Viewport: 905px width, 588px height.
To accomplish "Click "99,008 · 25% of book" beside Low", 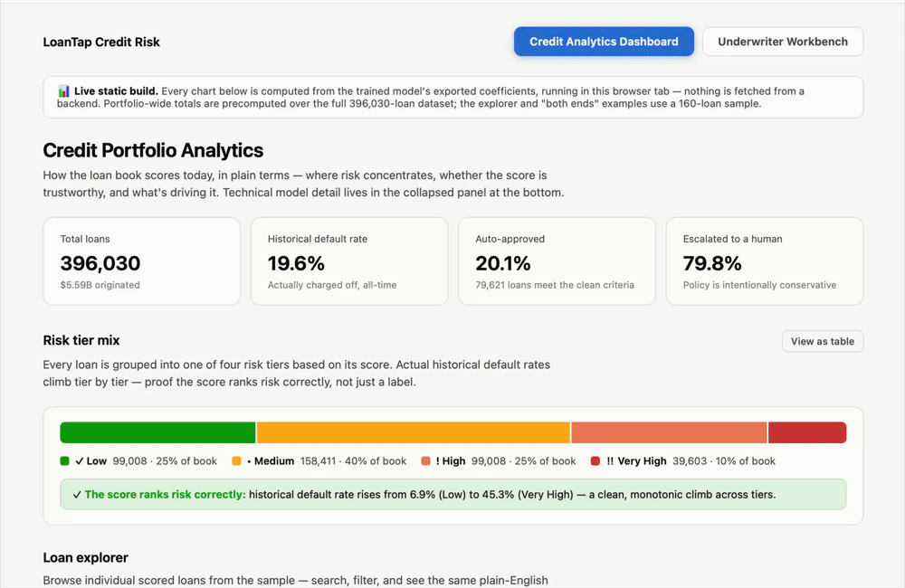I will (x=165, y=461).
